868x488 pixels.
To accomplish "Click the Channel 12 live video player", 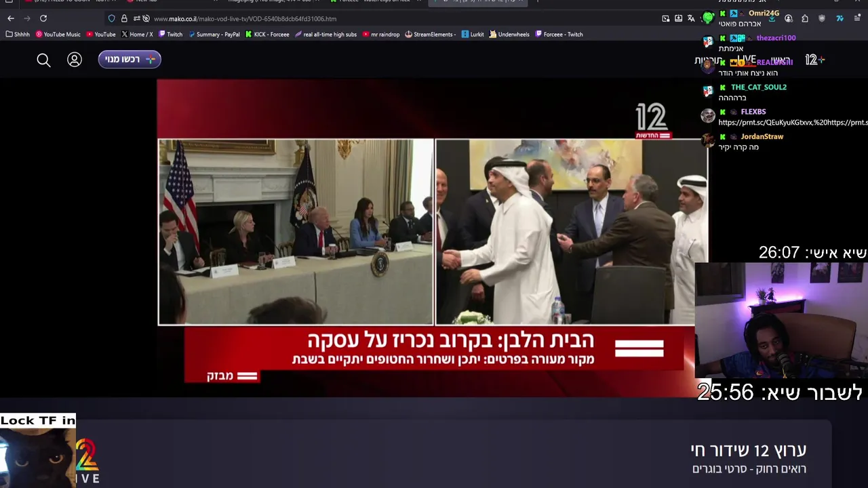I will (x=433, y=238).
